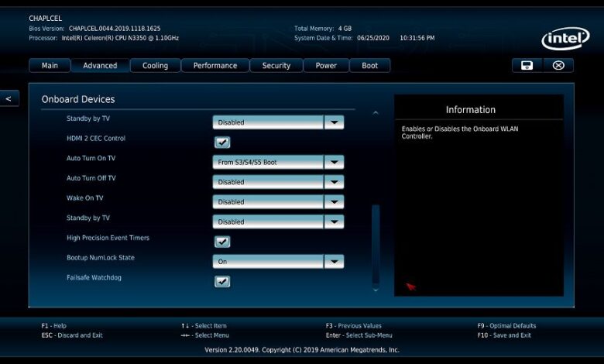Click the Onboard WLAN Controller description text
Image resolution: width=604 pixels, height=364 pixels.
point(460,132)
